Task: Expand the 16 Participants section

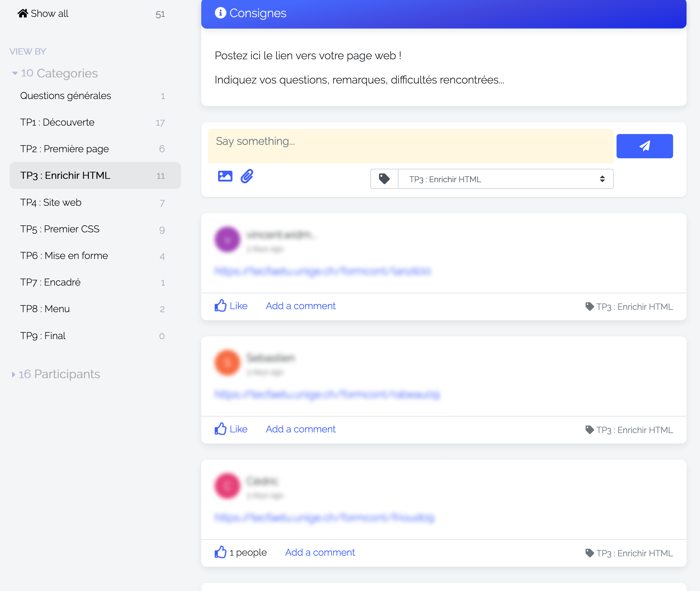Action: point(56,374)
